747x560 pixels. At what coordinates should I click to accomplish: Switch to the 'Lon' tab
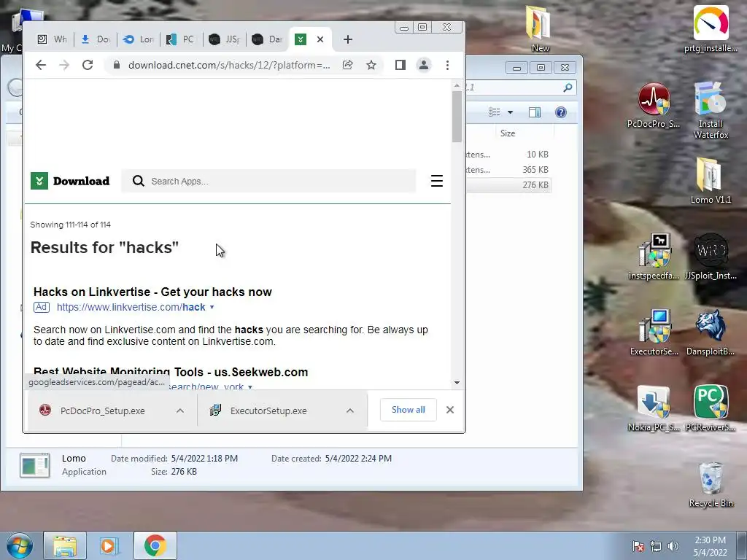(138, 39)
